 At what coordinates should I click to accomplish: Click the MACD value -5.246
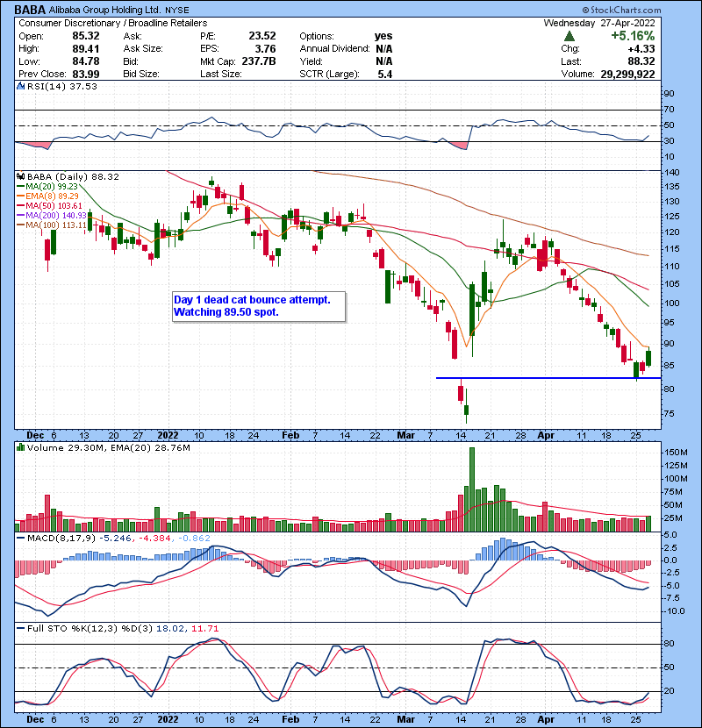115,539
